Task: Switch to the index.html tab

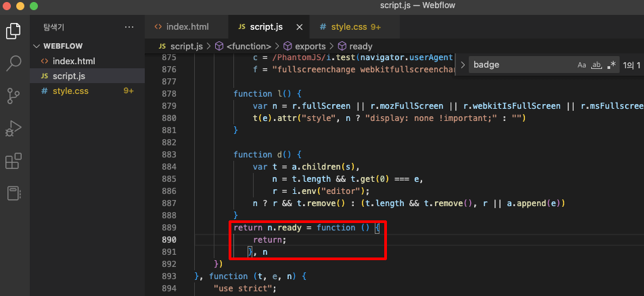Action: pos(187,27)
